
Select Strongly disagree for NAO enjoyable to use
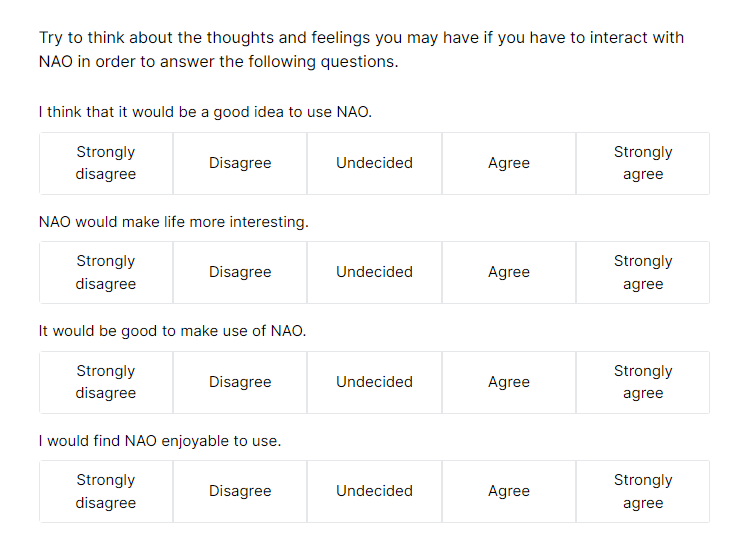[106, 491]
